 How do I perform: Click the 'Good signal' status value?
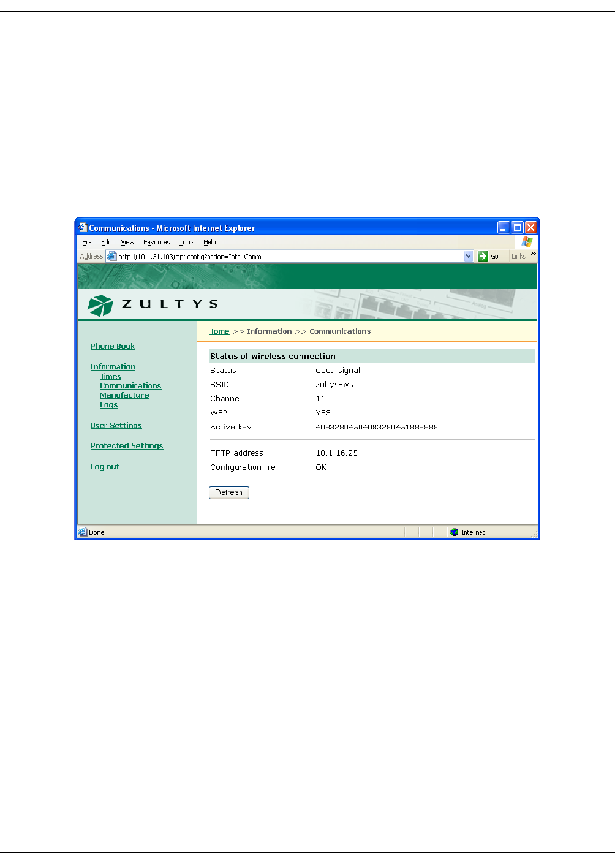(x=338, y=370)
